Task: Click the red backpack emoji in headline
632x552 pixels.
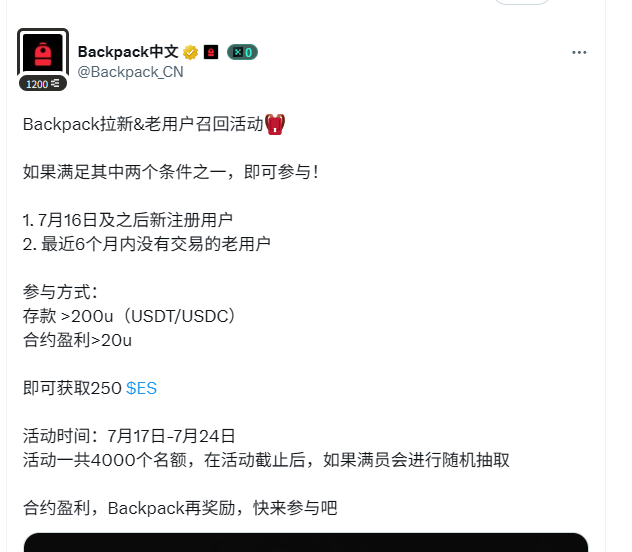Action: tap(275, 124)
